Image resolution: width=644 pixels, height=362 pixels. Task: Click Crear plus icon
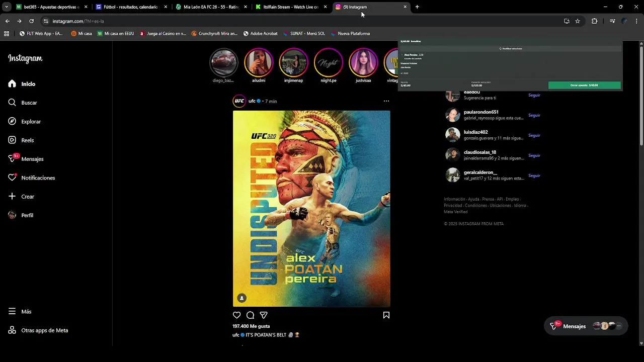point(12,197)
